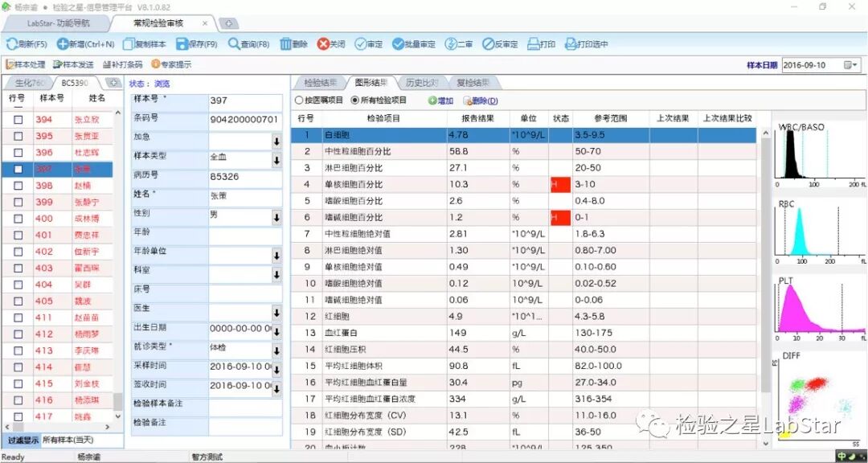
Task: Expand the 年龄单位 dropdown
Action: click(276, 256)
